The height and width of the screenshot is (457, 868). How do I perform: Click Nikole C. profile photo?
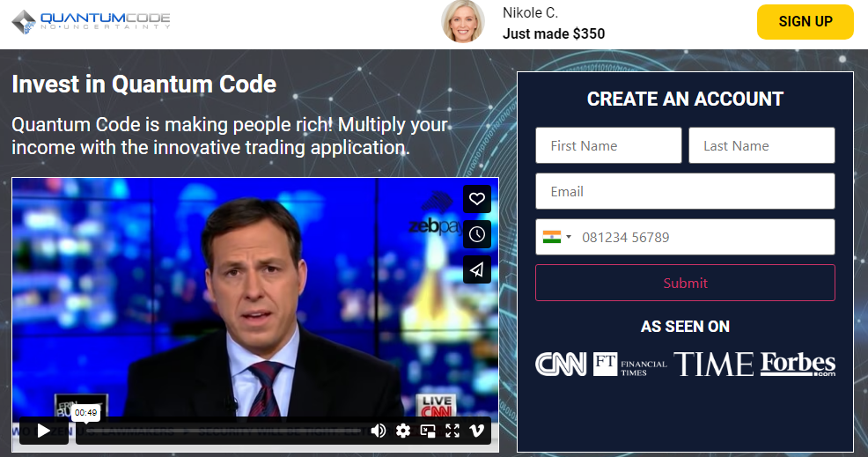463,22
